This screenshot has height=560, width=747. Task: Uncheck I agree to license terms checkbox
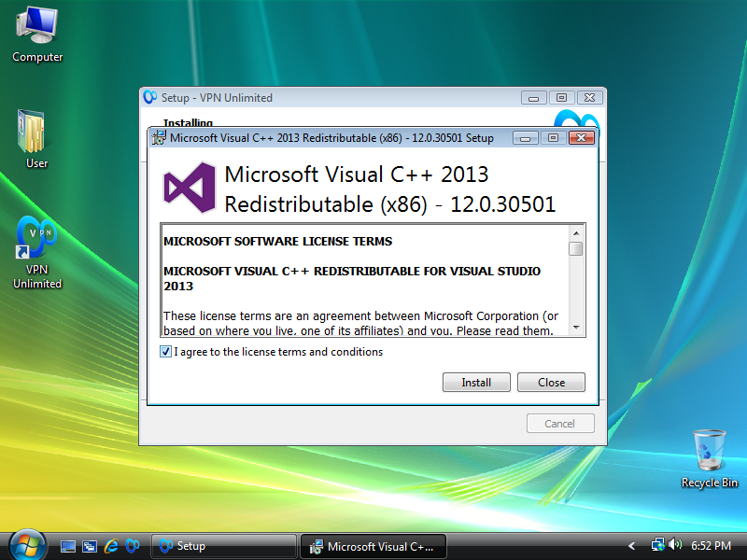tap(165, 352)
